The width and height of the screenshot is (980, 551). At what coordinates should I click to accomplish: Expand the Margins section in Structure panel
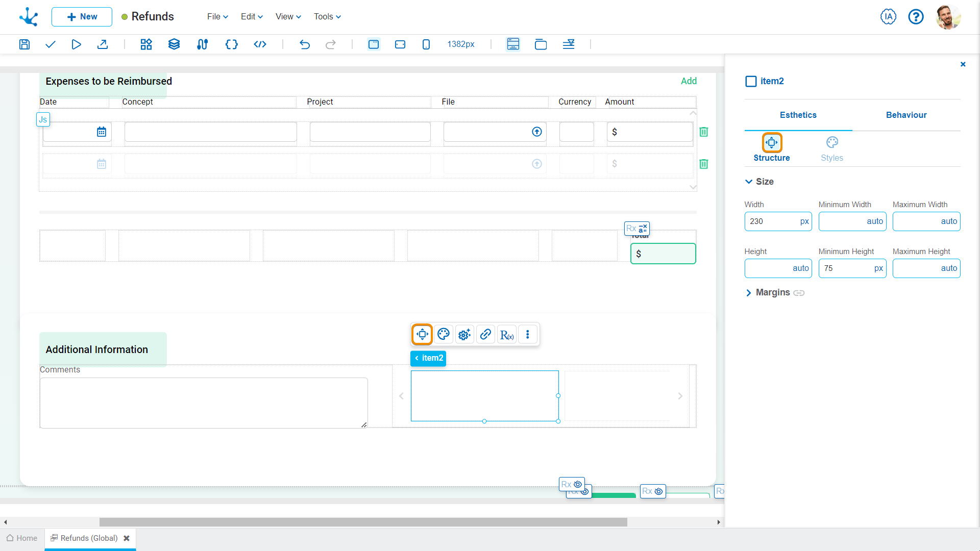[x=748, y=292]
